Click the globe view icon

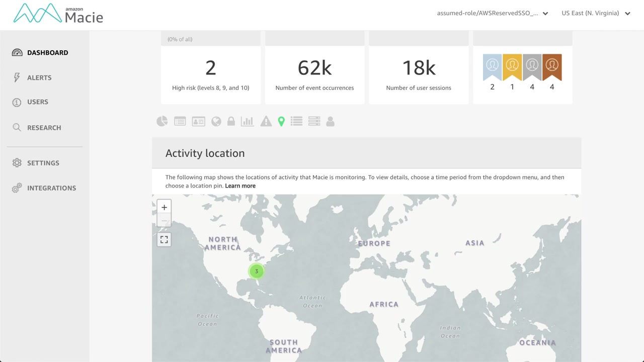(x=216, y=121)
